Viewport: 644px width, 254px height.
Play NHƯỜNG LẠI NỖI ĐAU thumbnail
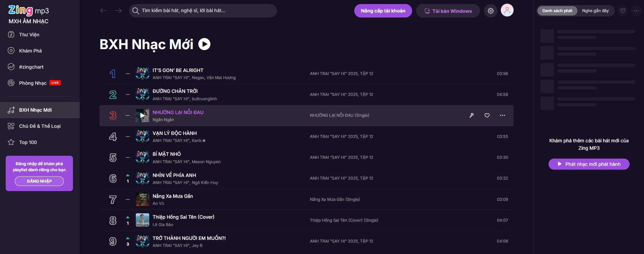coord(143,115)
